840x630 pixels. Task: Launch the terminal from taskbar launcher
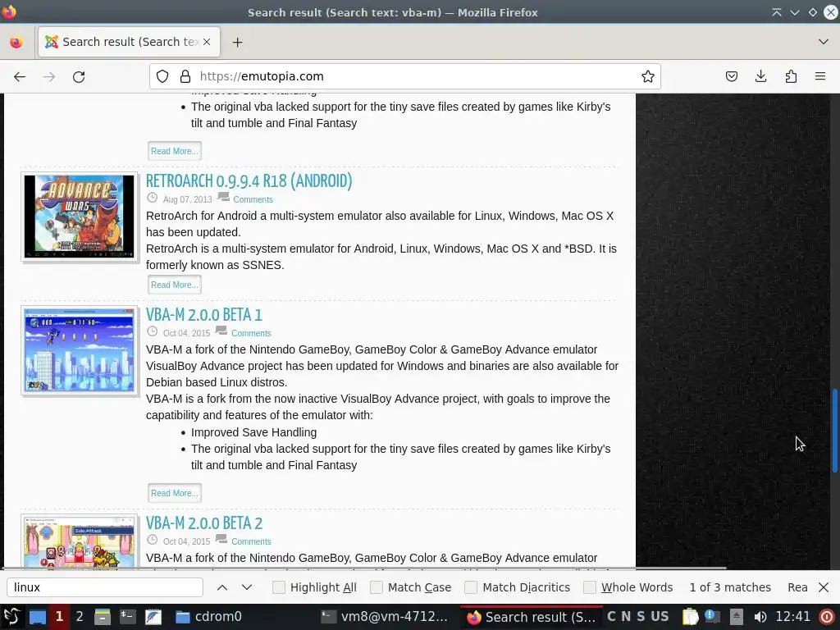[127, 617]
